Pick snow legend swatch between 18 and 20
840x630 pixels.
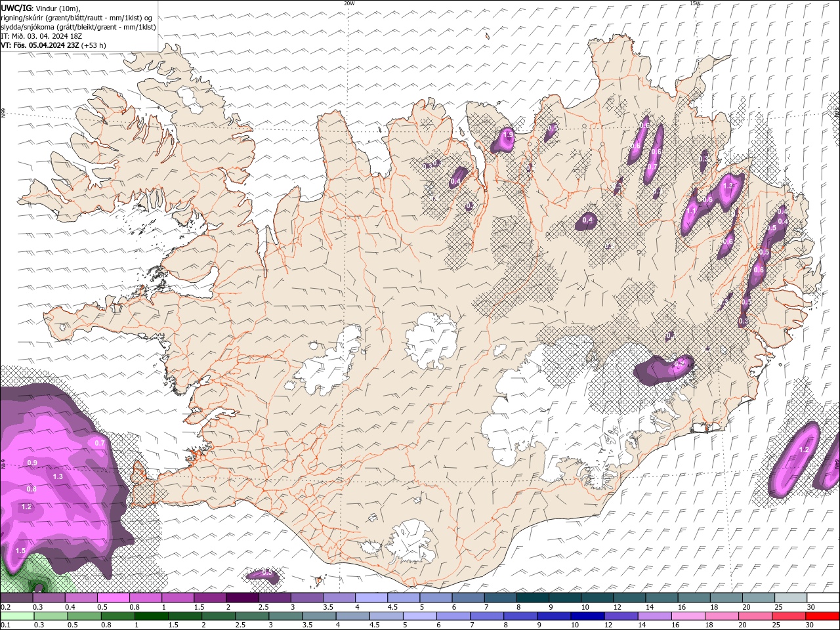726,598
